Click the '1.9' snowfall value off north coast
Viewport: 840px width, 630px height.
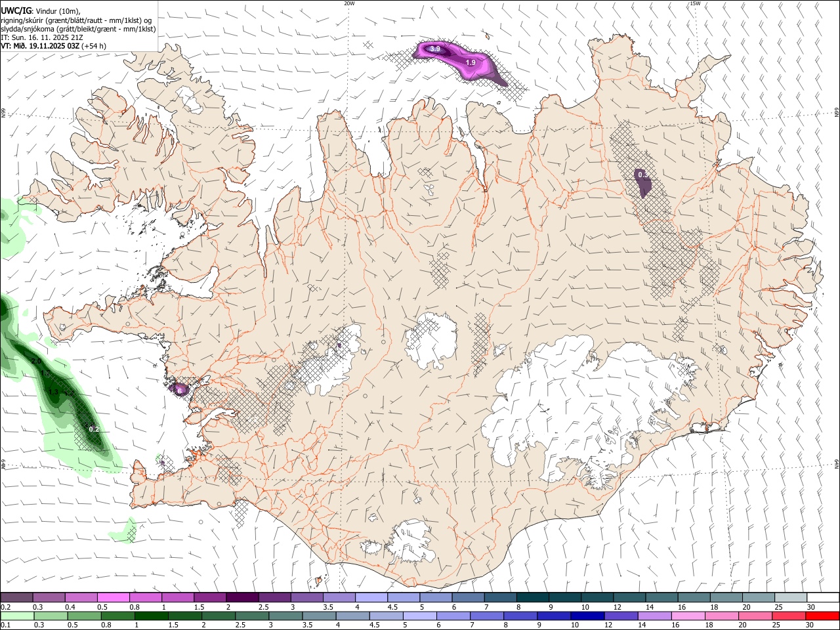pyautogui.click(x=471, y=62)
